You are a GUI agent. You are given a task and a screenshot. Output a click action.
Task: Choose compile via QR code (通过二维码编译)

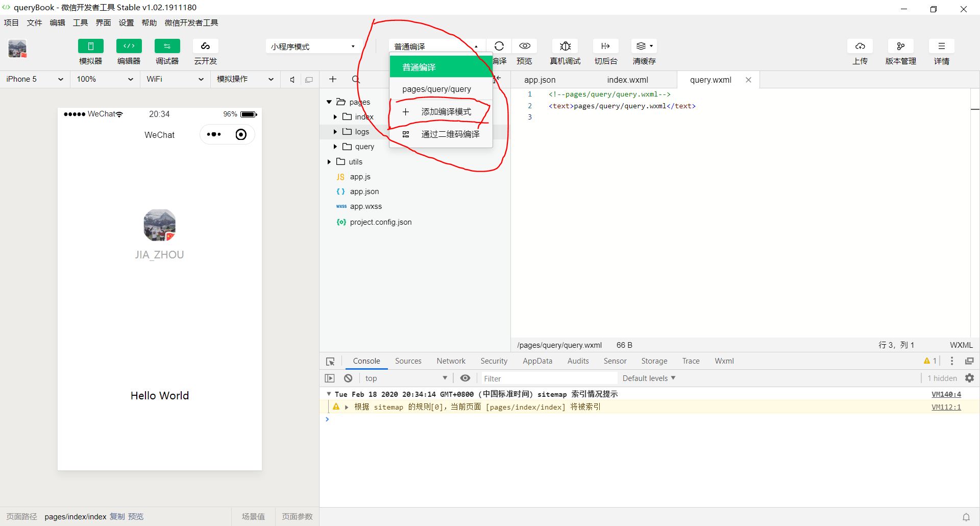(441, 134)
